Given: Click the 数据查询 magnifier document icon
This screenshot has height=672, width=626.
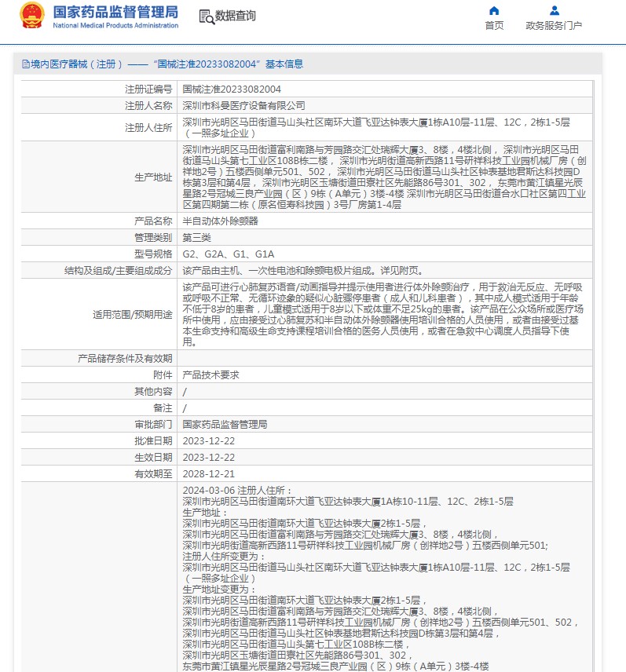Looking at the screenshot, I should click(206, 16).
